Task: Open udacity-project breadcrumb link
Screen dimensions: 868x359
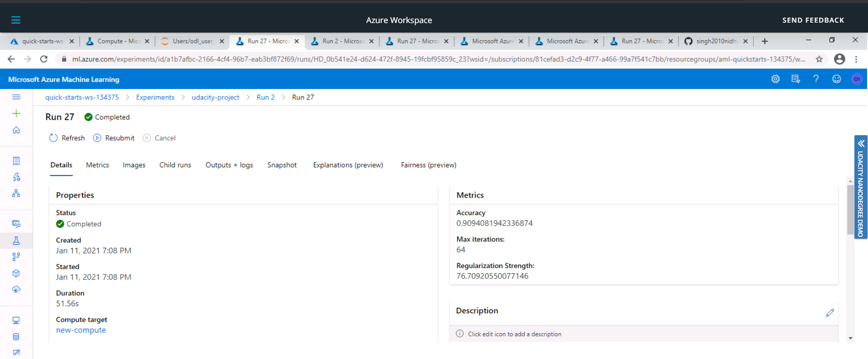Action: (x=215, y=97)
